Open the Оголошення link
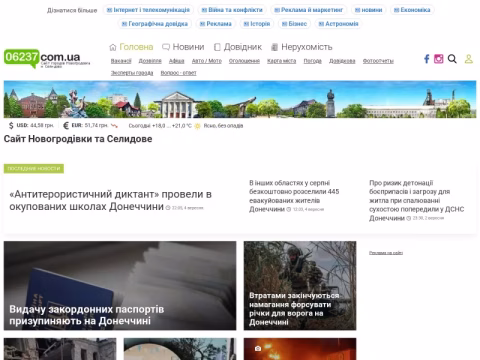480x360 pixels. coord(244,61)
